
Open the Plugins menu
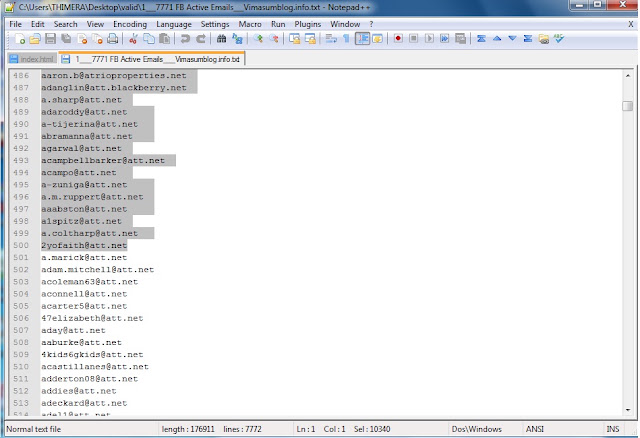click(x=308, y=24)
